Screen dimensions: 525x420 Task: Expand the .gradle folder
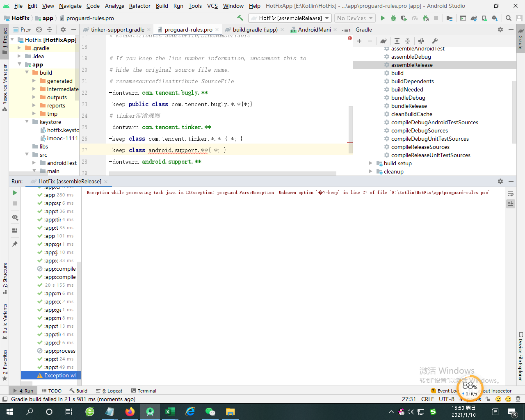coord(19,48)
